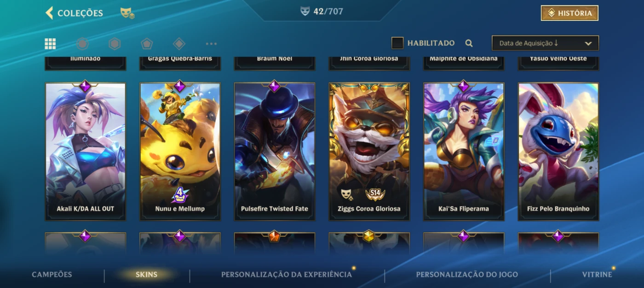The image size is (644, 288).
Task: Open the História button
Action: [x=569, y=13]
